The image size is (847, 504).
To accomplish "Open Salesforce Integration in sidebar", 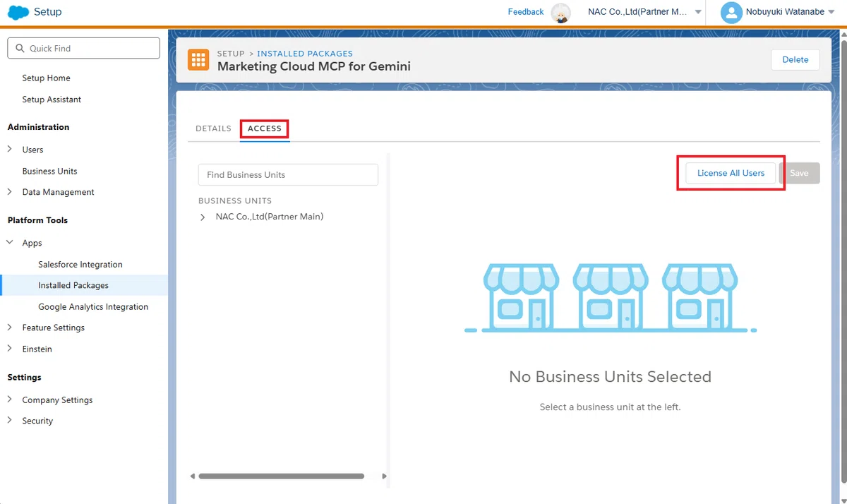I will pyautogui.click(x=80, y=264).
